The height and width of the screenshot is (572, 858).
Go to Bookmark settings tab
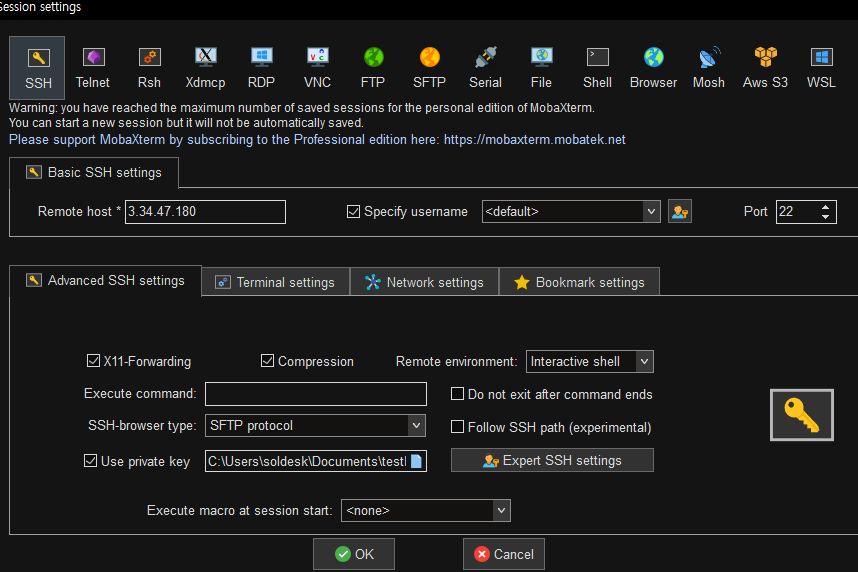coord(579,282)
